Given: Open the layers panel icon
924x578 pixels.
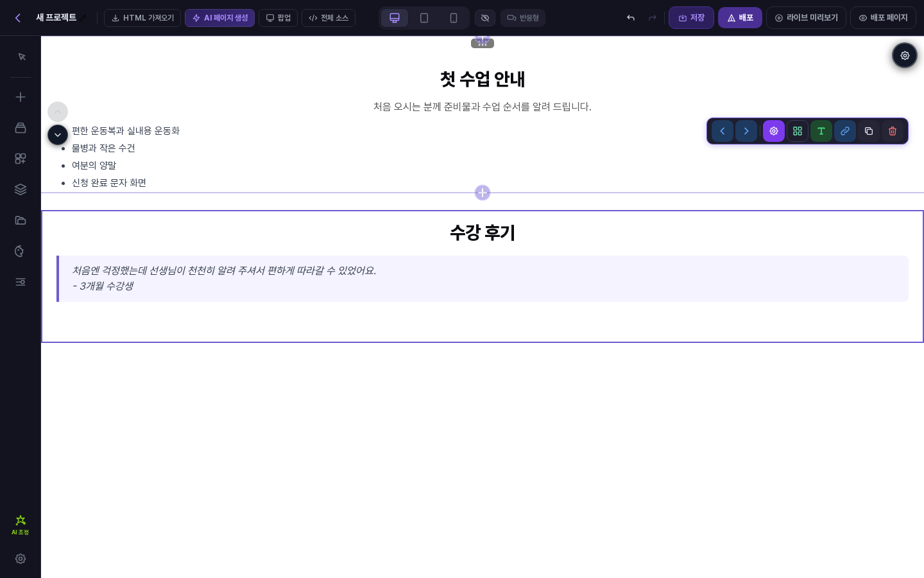Looking at the screenshot, I should (x=21, y=189).
